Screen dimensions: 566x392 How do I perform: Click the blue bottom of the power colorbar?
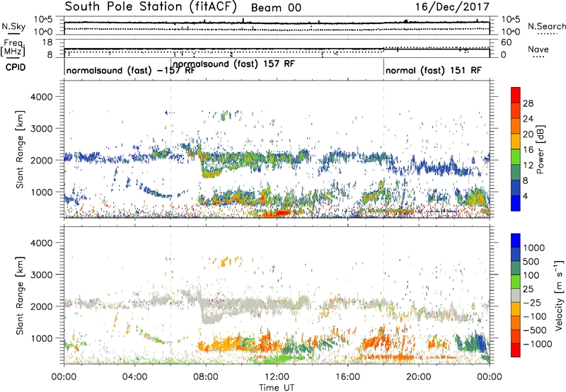516,204
